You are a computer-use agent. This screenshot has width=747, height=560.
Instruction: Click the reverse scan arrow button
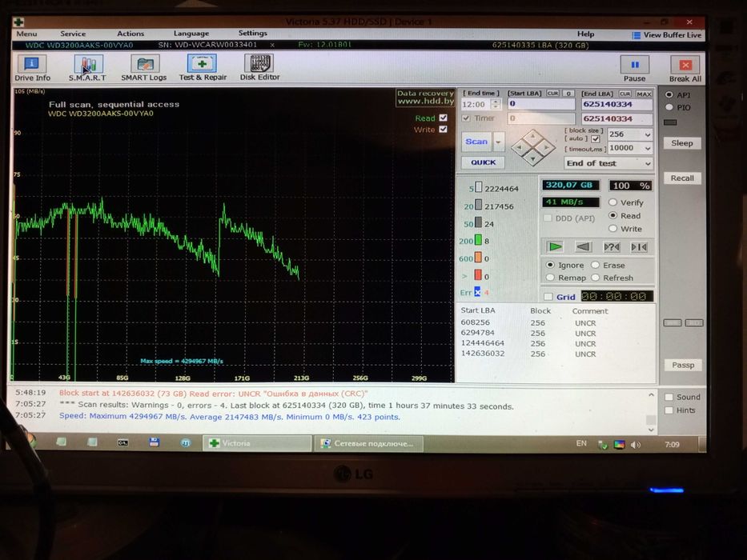(x=583, y=246)
